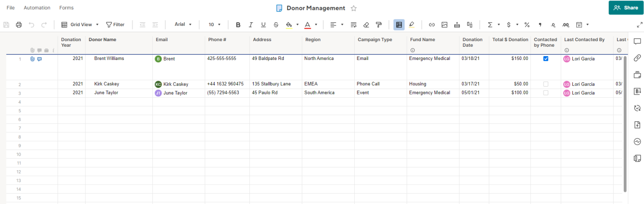Insert hyperlink with link icon
Screen dimensions: 644x204
(x=432, y=25)
